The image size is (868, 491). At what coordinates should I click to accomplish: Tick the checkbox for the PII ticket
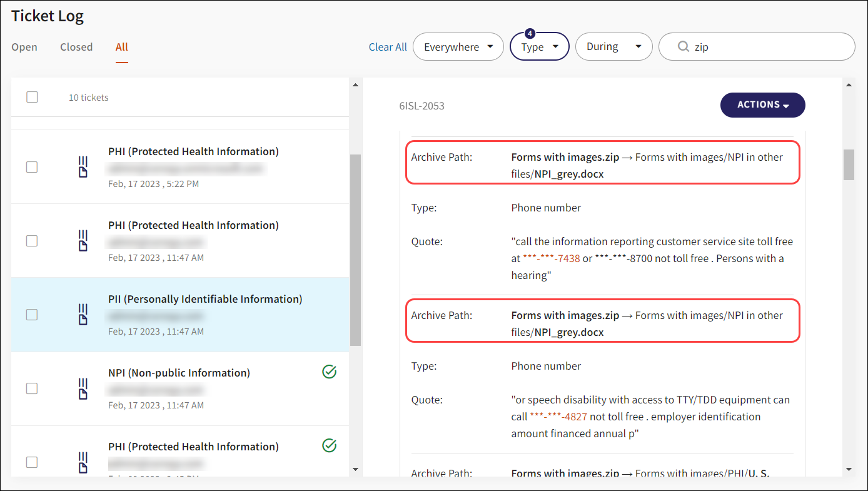pyautogui.click(x=32, y=315)
